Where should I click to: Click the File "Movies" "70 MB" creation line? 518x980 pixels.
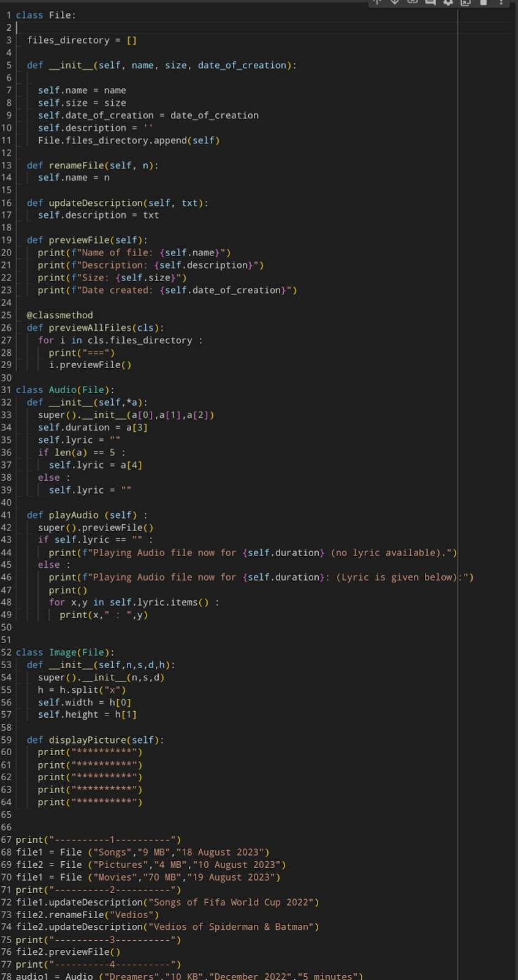148,877
